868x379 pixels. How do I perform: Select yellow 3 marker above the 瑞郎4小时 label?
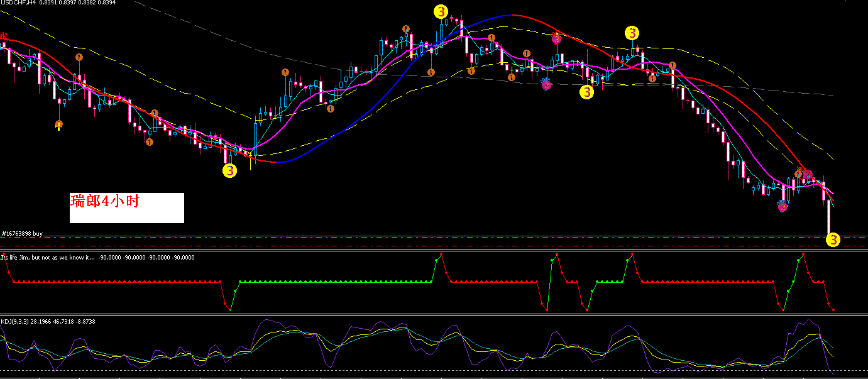click(x=230, y=170)
